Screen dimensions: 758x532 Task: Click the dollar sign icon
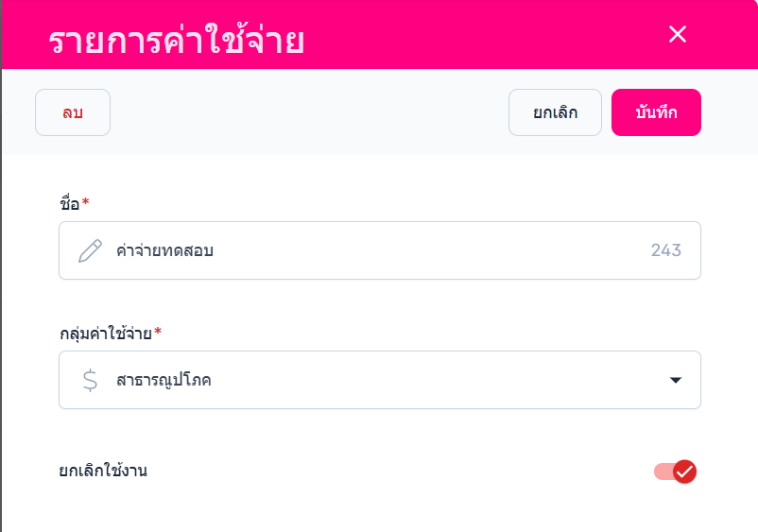[90, 380]
